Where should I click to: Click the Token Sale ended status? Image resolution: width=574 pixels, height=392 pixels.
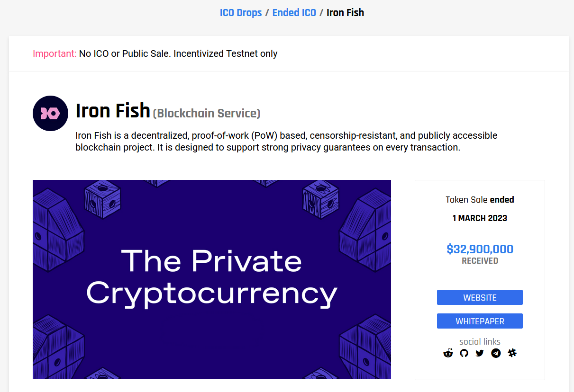[x=480, y=200]
